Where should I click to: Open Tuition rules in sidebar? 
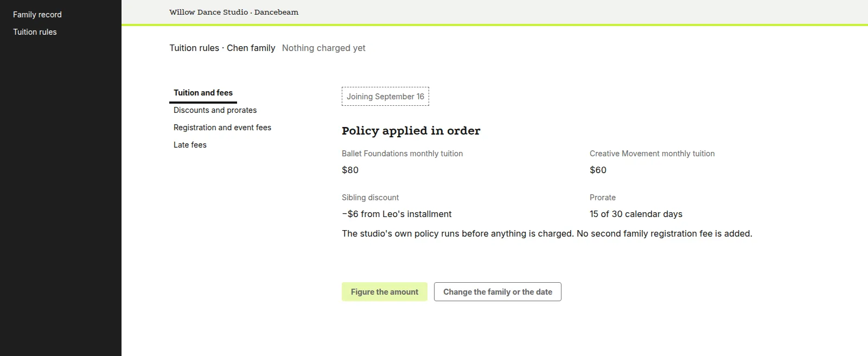tap(35, 32)
